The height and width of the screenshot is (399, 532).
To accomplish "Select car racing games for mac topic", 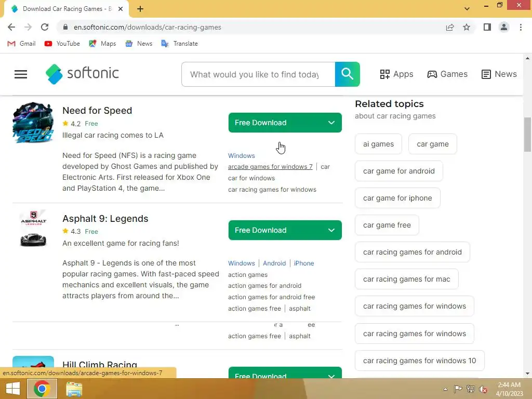I will 406,279.
